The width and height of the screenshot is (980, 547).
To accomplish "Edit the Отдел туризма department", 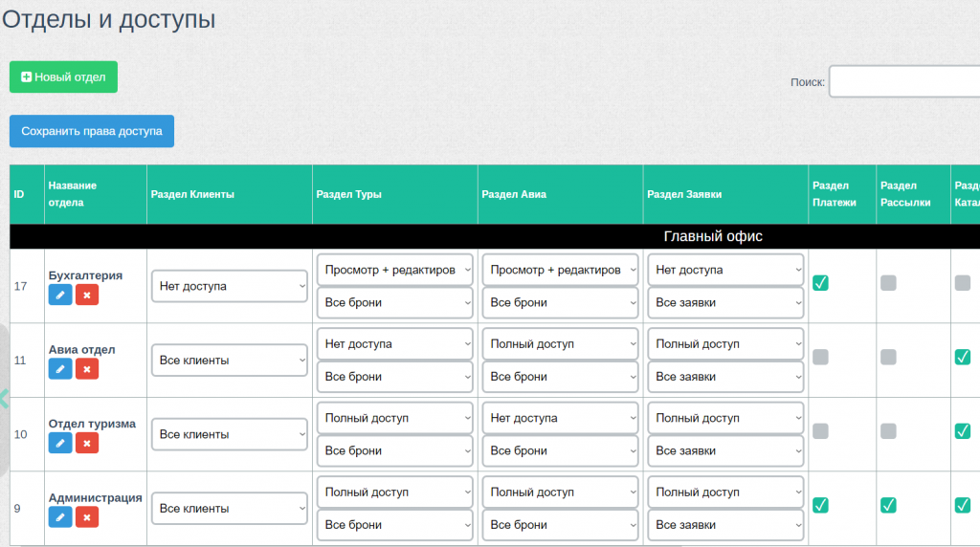I will [60, 444].
